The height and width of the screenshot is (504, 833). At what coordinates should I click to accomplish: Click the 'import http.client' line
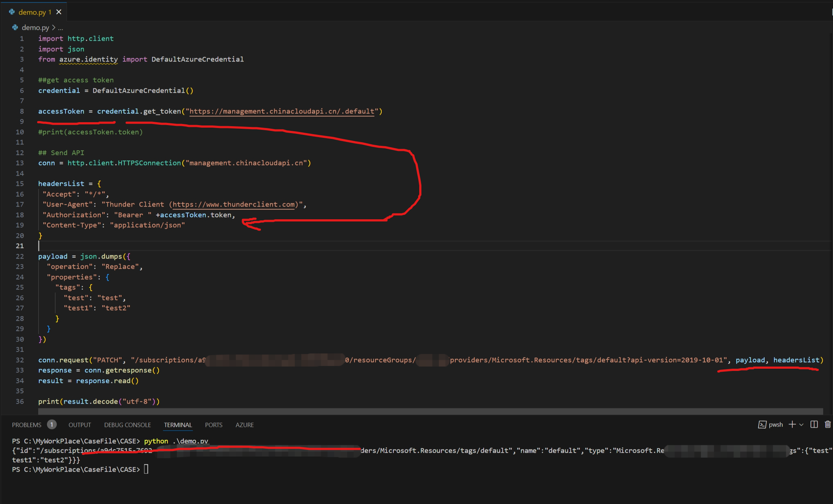[76, 39]
